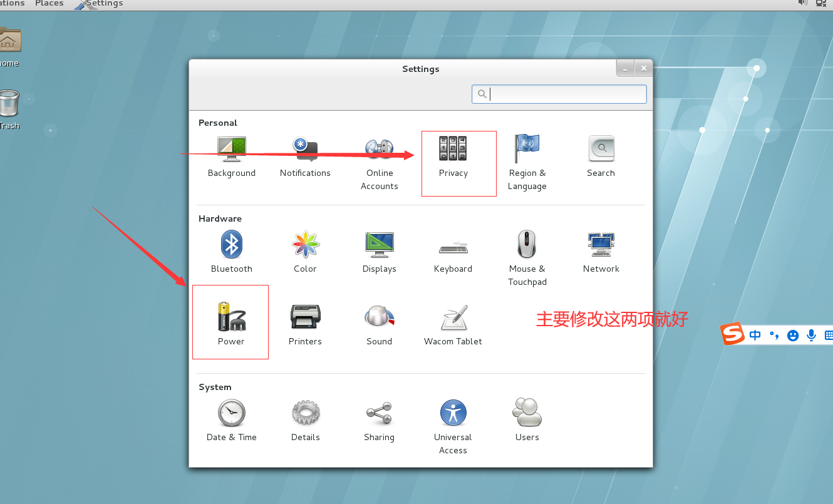
Task: Open the Power settings icon
Action: (x=231, y=319)
